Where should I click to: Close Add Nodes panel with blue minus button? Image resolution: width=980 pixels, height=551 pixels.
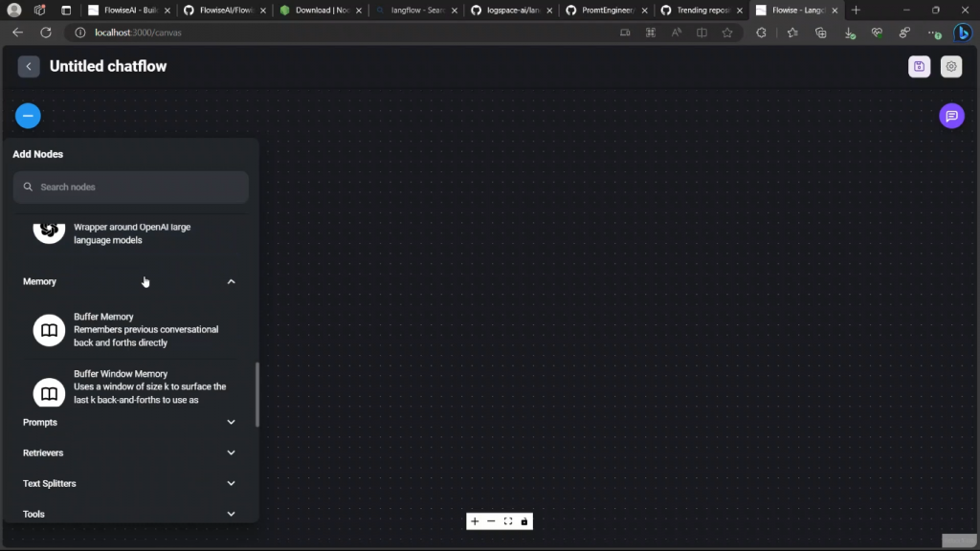(28, 116)
